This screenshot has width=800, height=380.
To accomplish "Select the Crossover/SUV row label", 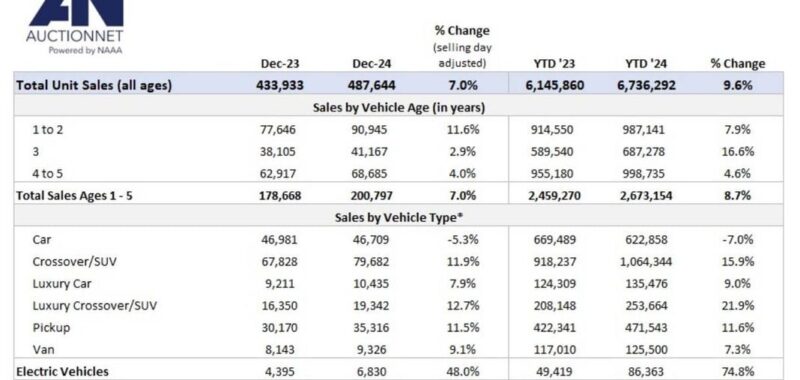I will click(76, 262).
